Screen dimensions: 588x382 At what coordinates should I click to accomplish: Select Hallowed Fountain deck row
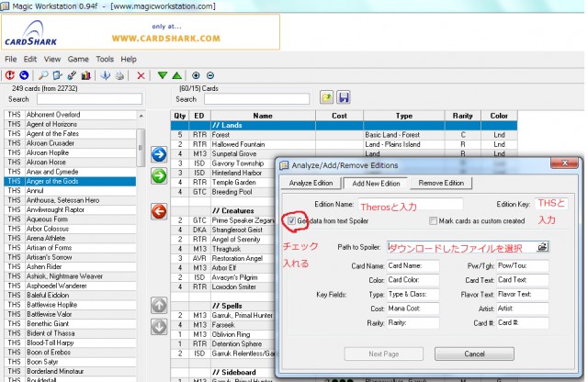click(x=345, y=144)
